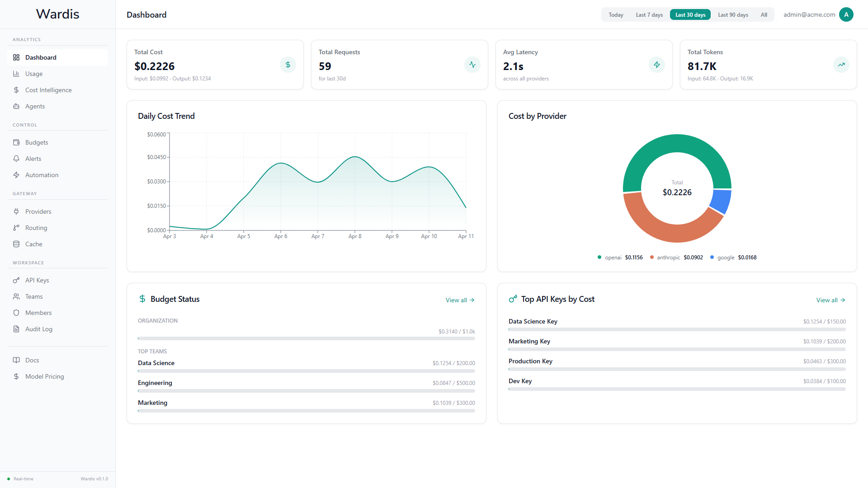
Task: Click the Model Pricing dollar icon
Action: [16, 376]
